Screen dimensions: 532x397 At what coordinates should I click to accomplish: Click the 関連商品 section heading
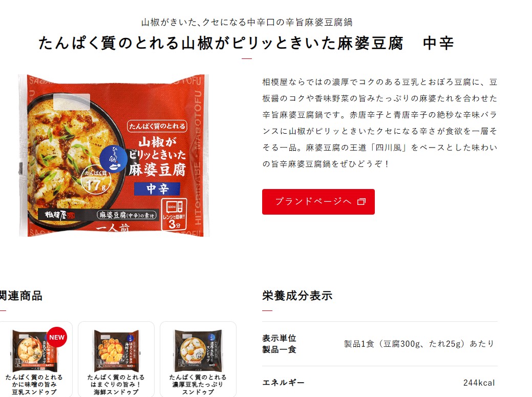[21, 296]
